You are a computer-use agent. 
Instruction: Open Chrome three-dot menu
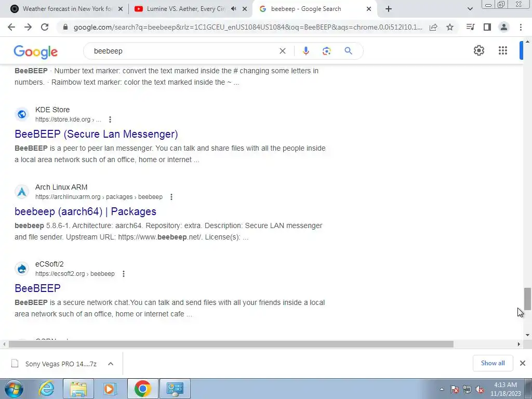coord(521,27)
